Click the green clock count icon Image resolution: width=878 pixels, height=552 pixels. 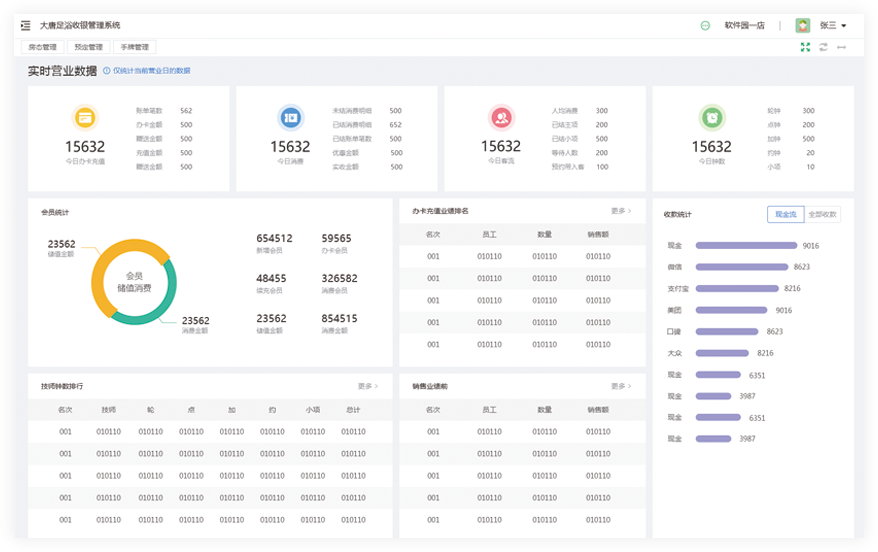click(x=711, y=117)
